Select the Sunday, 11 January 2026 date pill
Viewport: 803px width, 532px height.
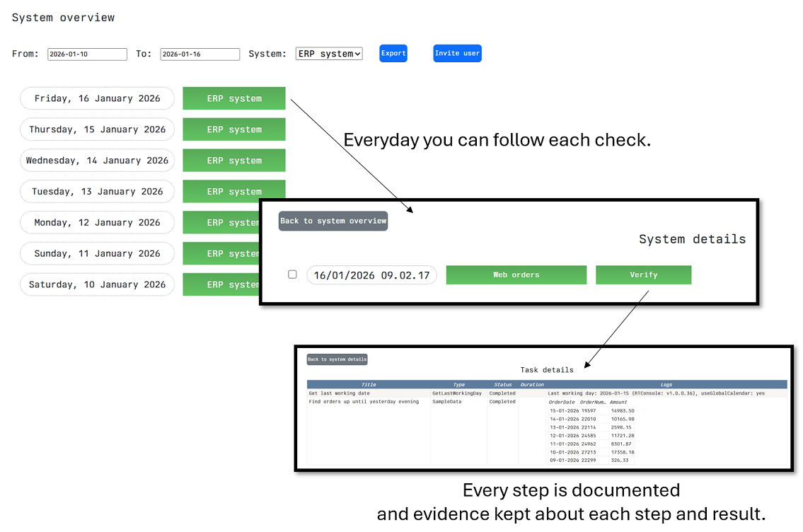tap(97, 253)
